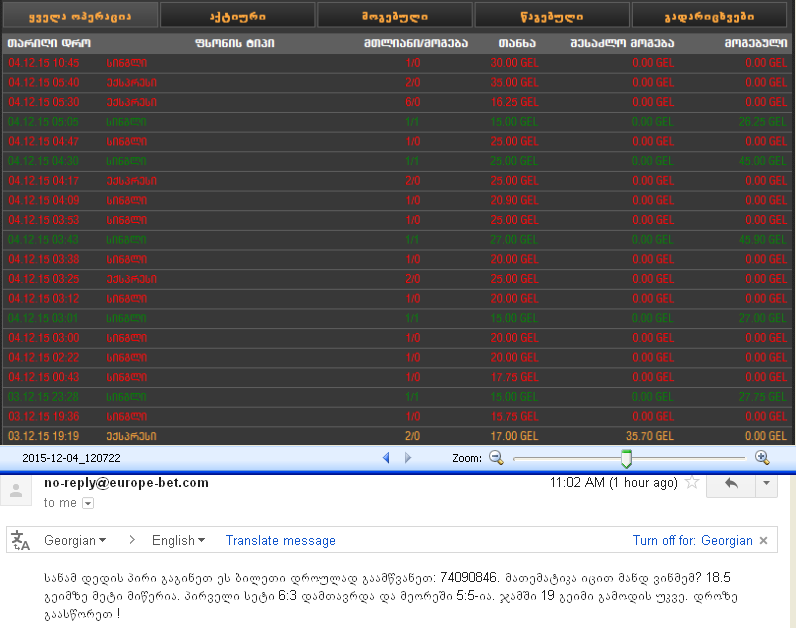Open the Georgian source language dropdown
The height and width of the screenshot is (628, 796).
point(75,540)
